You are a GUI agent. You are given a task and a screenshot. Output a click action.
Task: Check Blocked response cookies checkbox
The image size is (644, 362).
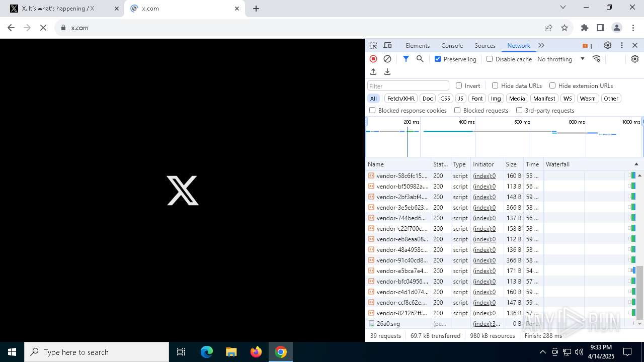click(x=372, y=110)
